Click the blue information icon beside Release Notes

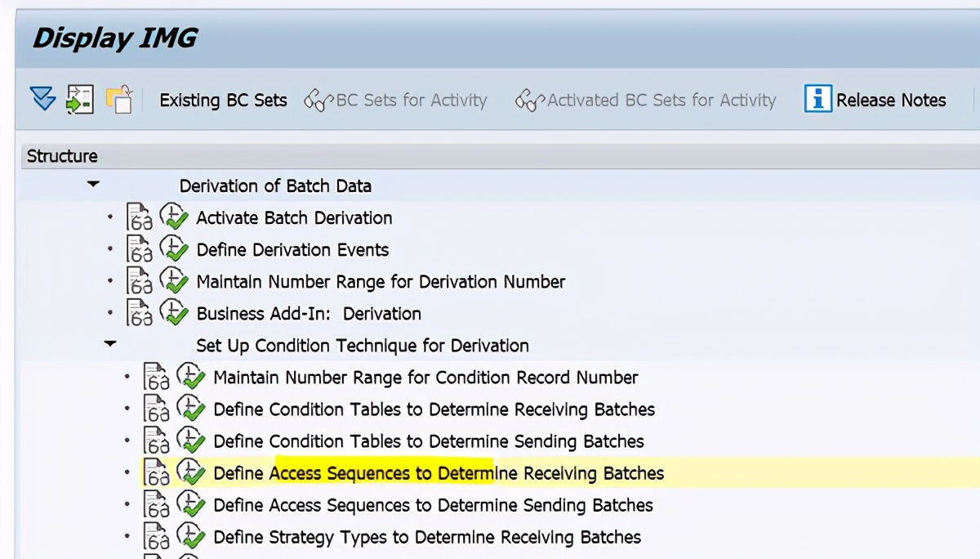pyautogui.click(x=819, y=99)
